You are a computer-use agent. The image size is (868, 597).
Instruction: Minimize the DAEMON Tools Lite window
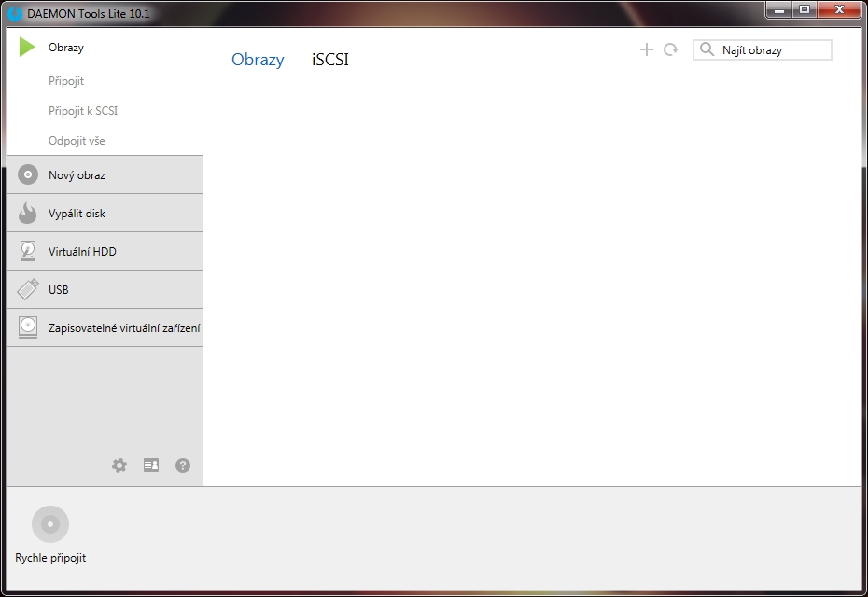pos(779,10)
